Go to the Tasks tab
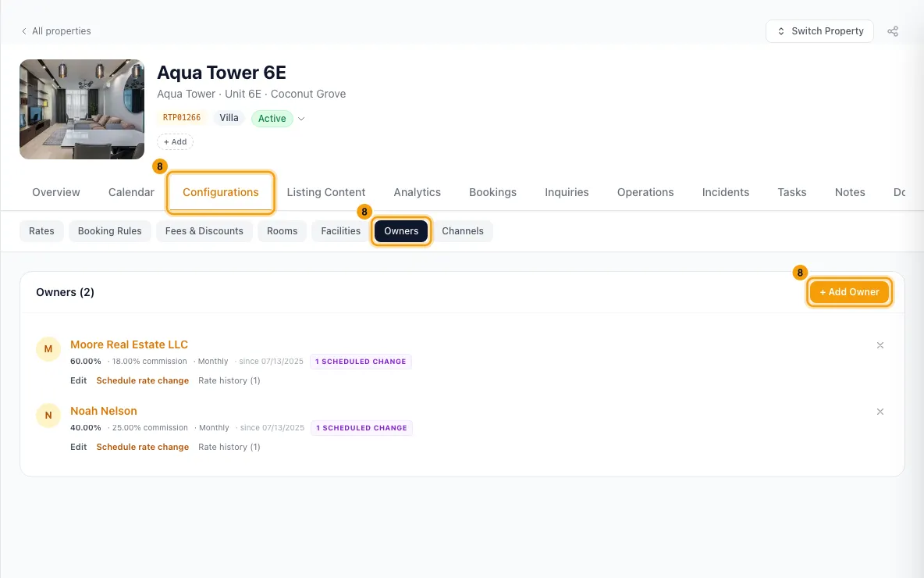924x578 pixels. point(791,192)
